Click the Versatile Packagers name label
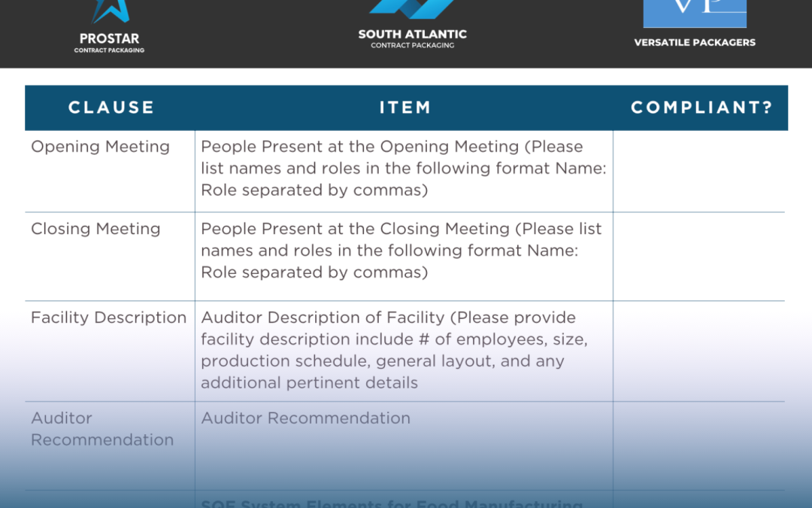The height and width of the screenshot is (508, 812). [x=695, y=43]
